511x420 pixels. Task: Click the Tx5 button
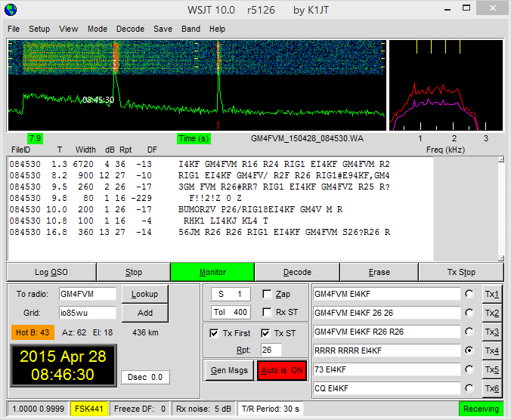coord(492,369)
